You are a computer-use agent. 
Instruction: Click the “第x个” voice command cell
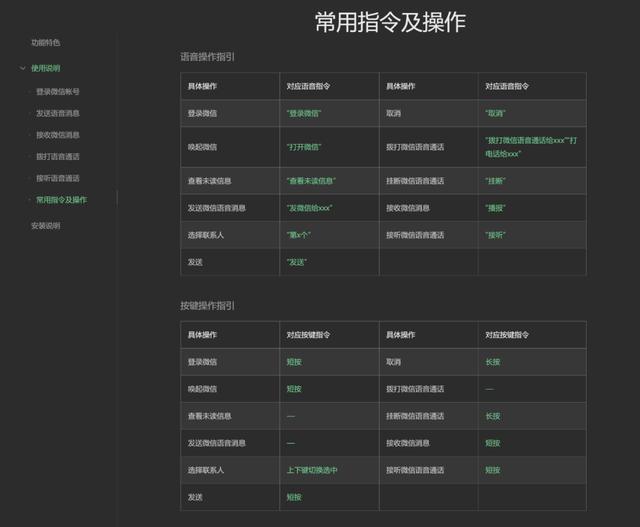pos(298,235)
